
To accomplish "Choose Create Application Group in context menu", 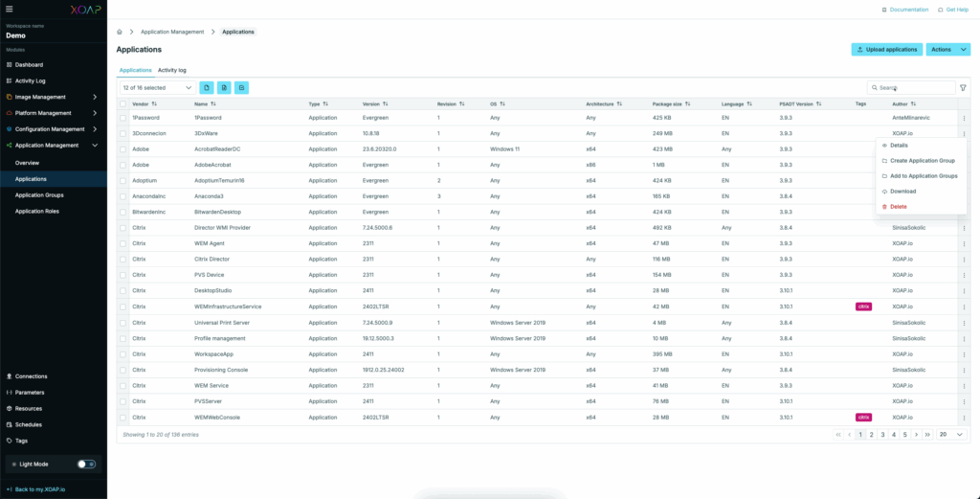I will click(x=922, y=161).
